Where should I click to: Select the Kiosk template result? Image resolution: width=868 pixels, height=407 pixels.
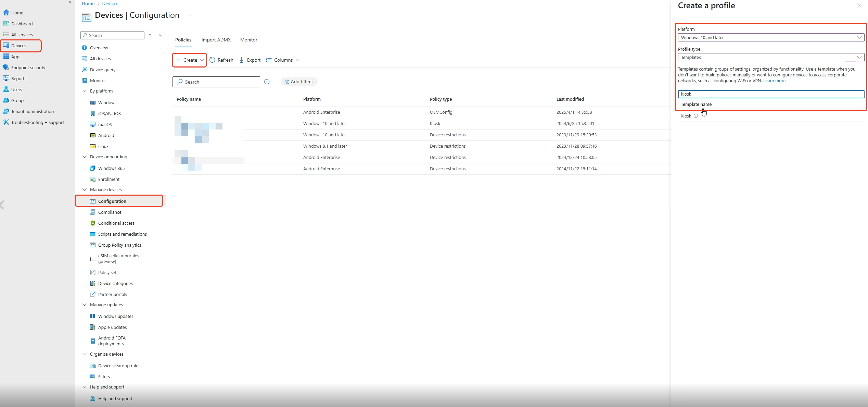pyautogui.click(x=686, y=116)
